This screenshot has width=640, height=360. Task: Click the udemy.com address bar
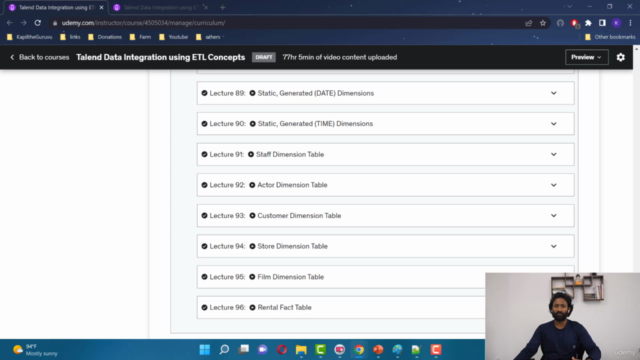pyautogui.click(x=286, y=23)
